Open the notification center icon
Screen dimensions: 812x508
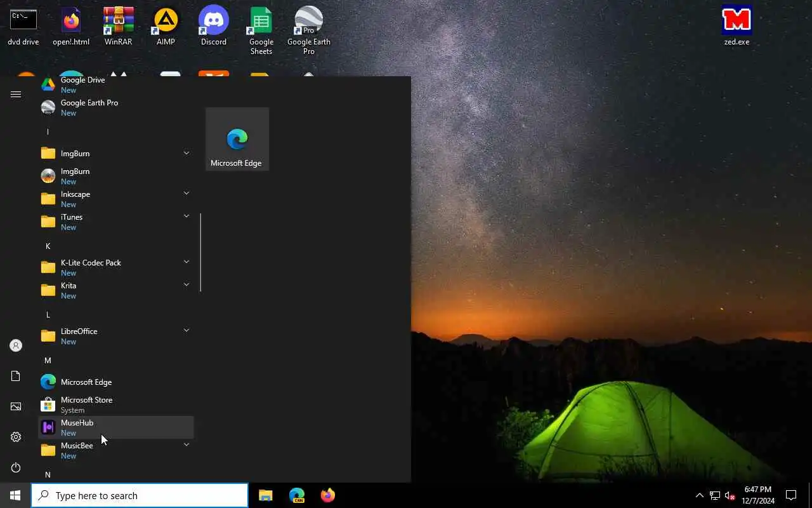(x=791, y=495)
